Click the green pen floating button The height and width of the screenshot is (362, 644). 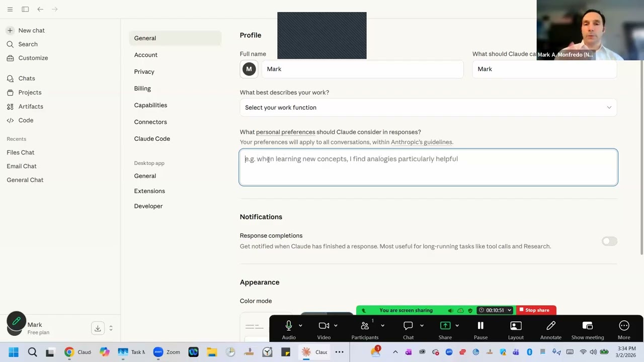pos(16,321)
